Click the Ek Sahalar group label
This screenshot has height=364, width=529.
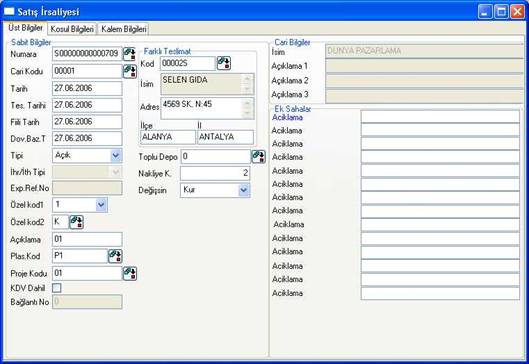pyautogui.click(x=293, y=109)
